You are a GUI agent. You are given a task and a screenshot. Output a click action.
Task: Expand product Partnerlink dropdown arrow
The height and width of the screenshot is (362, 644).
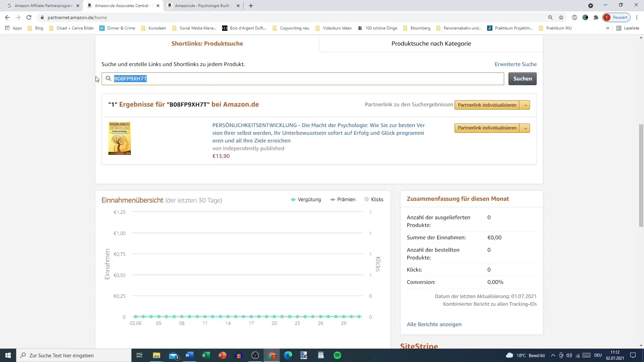[x=525, y=128]
